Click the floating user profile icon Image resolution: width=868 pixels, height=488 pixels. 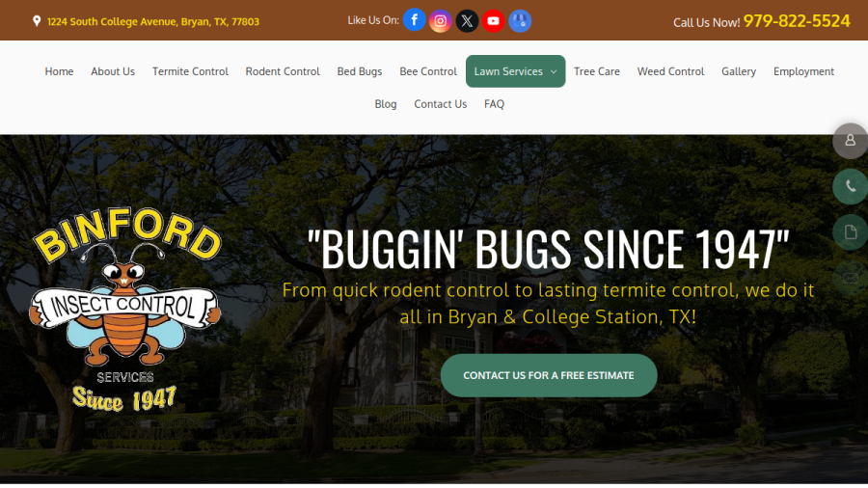coord(851,141)
